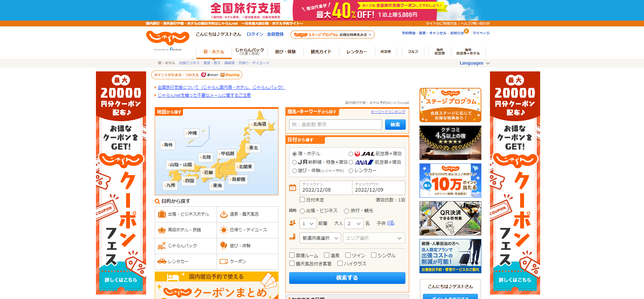Click the クチコミ 4.5以上の宿 banner
This screenshot has height=299, width=644.
point(450,143)
